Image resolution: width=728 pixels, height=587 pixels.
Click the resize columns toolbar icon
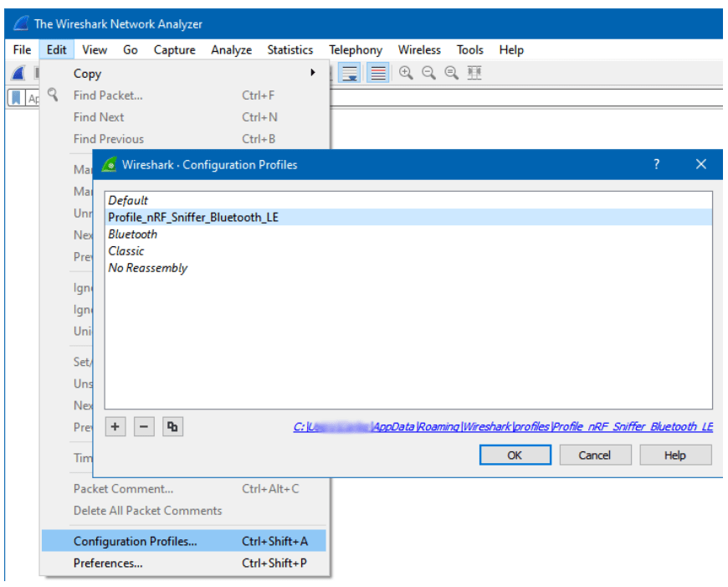(x=474, y=73)
